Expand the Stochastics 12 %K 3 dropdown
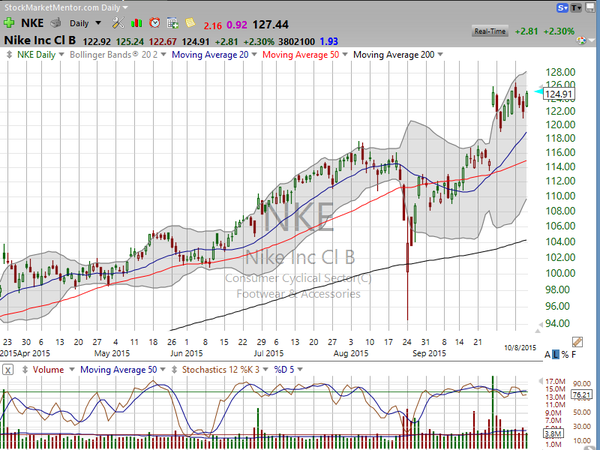 point(265,370)
